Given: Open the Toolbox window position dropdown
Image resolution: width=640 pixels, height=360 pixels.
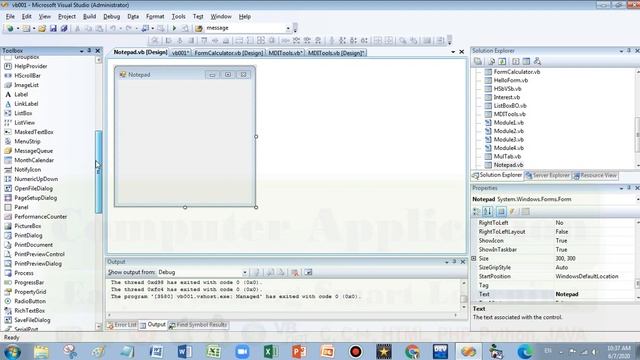Looking at the screenshot, I should click(81, 51).
